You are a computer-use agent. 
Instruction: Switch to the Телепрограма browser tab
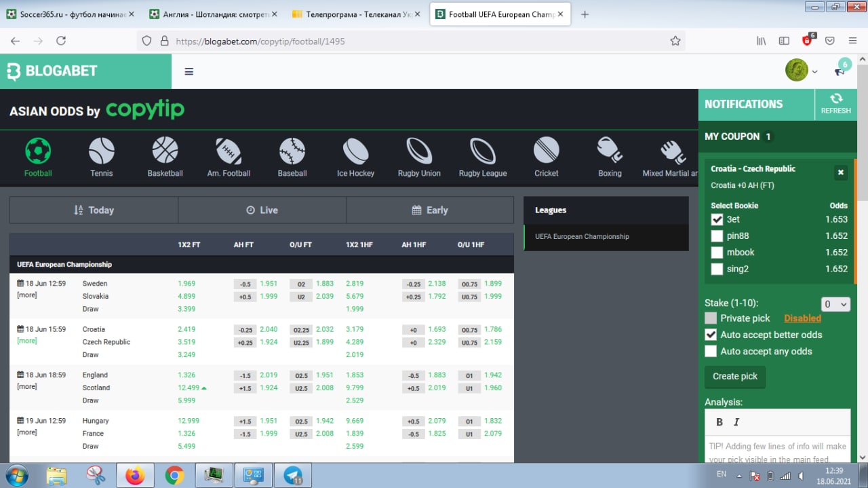click(355, 14)
